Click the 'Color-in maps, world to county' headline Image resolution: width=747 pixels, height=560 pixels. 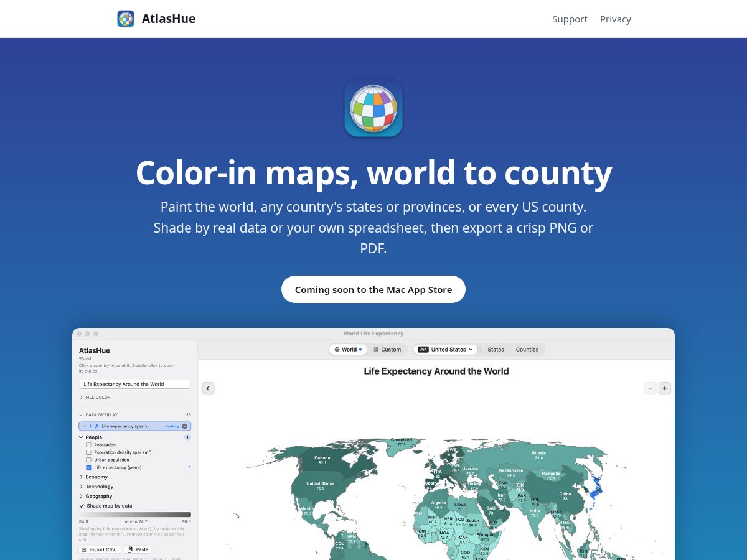374,172
